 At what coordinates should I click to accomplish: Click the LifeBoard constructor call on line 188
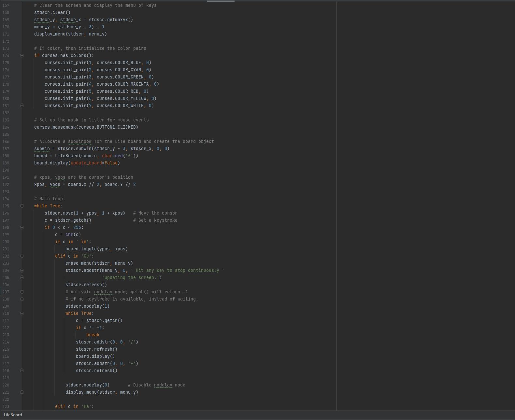point(67,156)
